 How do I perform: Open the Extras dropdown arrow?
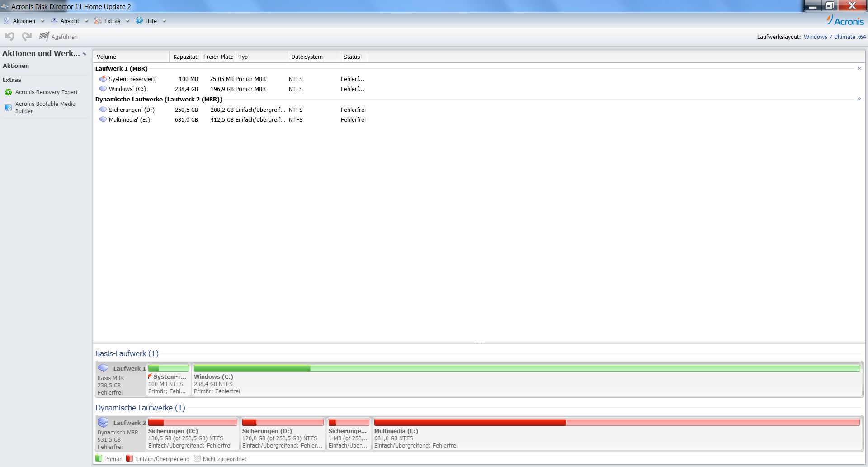[x=127, y=21]
